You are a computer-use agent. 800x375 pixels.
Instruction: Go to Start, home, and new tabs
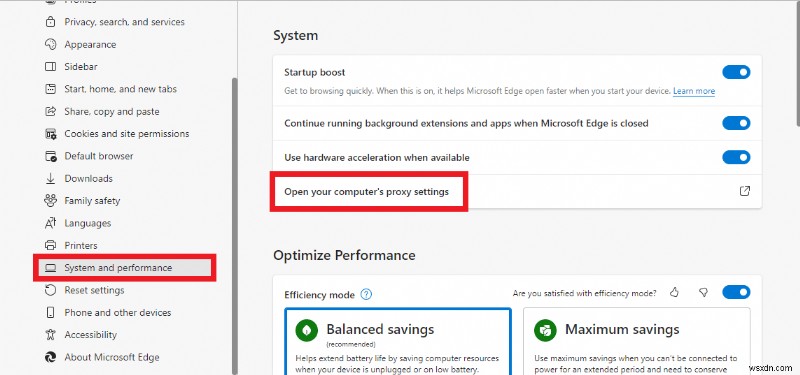pyautogui.click(x=120, y=89)
